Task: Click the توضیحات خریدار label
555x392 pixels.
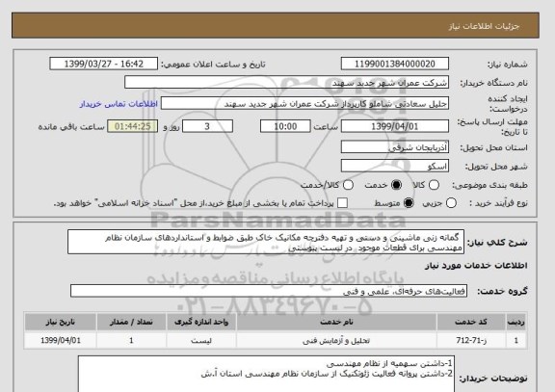Action: [x=493, y=379]
